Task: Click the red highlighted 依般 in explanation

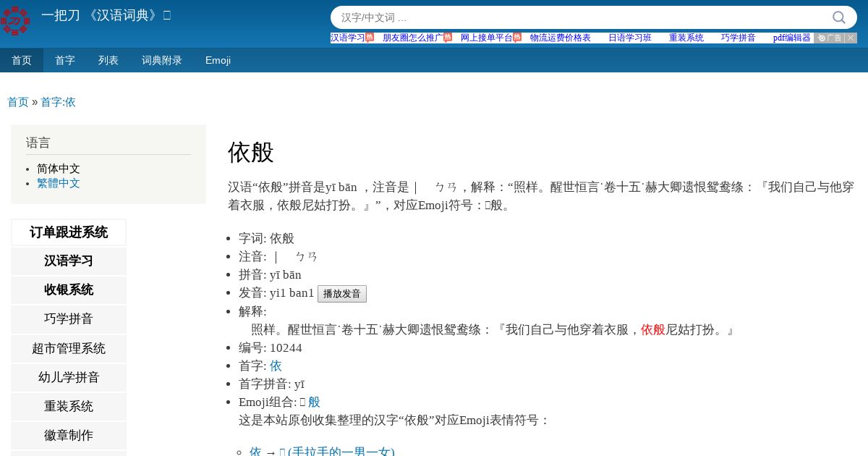Action: click(x=653, y=329)
